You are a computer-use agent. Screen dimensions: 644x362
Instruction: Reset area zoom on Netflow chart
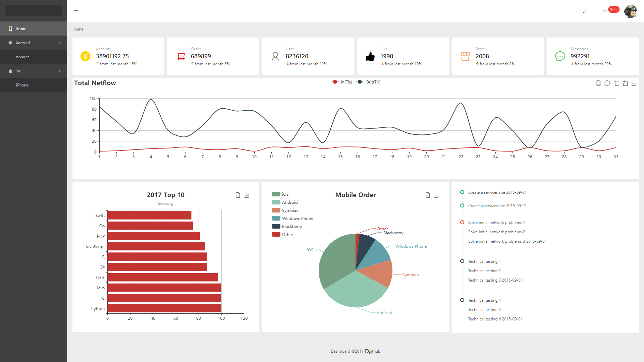[625, 83]
